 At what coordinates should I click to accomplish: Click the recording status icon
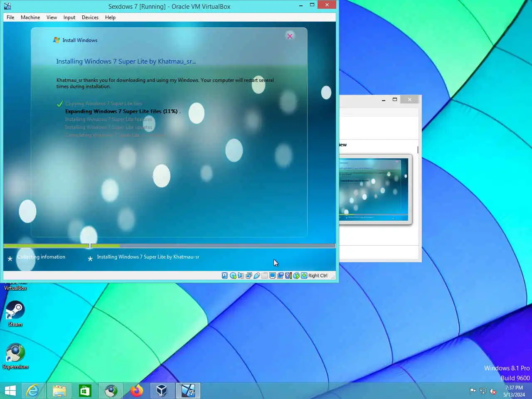coord(280,276)
